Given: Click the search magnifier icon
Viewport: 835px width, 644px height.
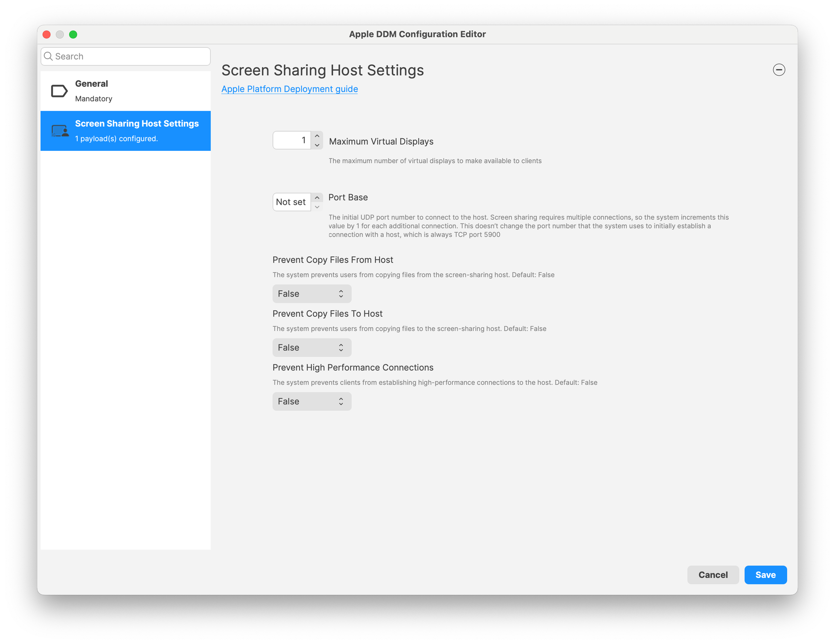Looking at the screenshot, I should [x=48, y=56].
